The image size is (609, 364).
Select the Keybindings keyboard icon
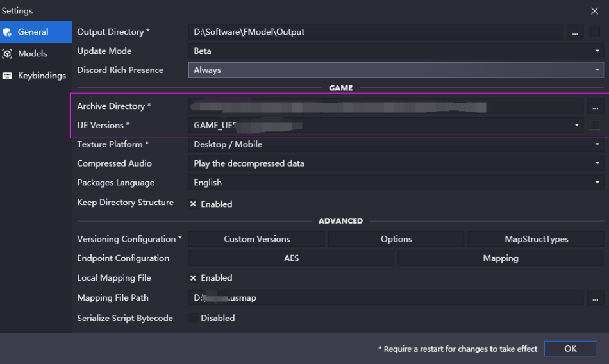click(7, 76)
